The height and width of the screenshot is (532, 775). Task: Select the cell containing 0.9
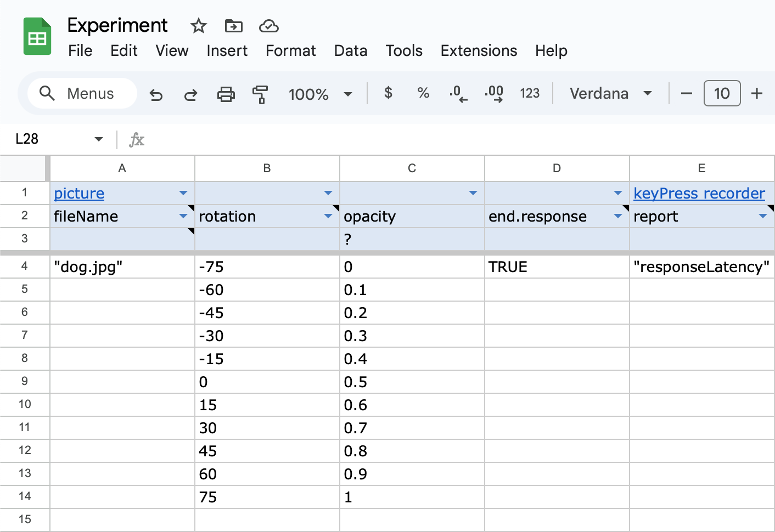(412, 474)
